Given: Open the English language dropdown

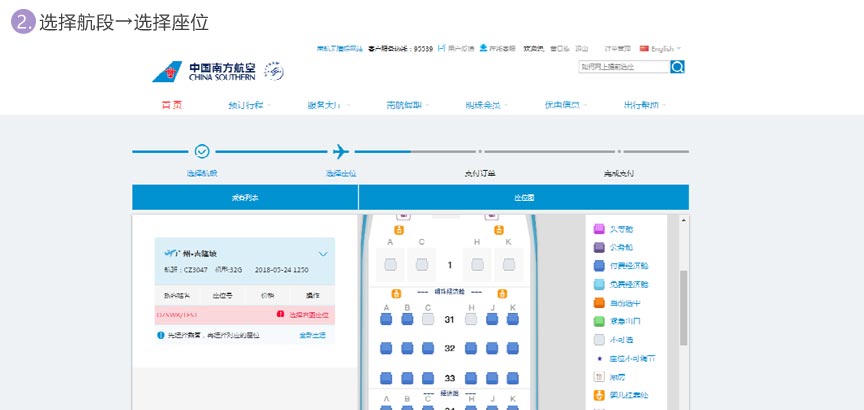Looking at the screenshot, I should pyautogui.click(x=661, y=47).
